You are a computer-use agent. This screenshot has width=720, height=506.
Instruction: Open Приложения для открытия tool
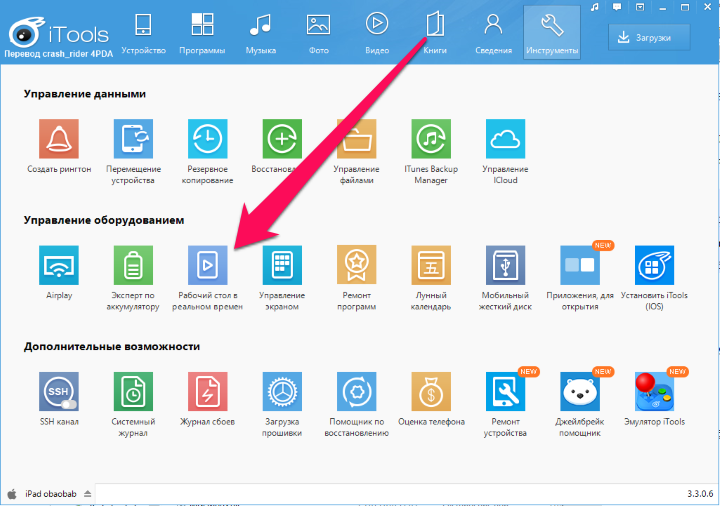[x=579, y=265]
